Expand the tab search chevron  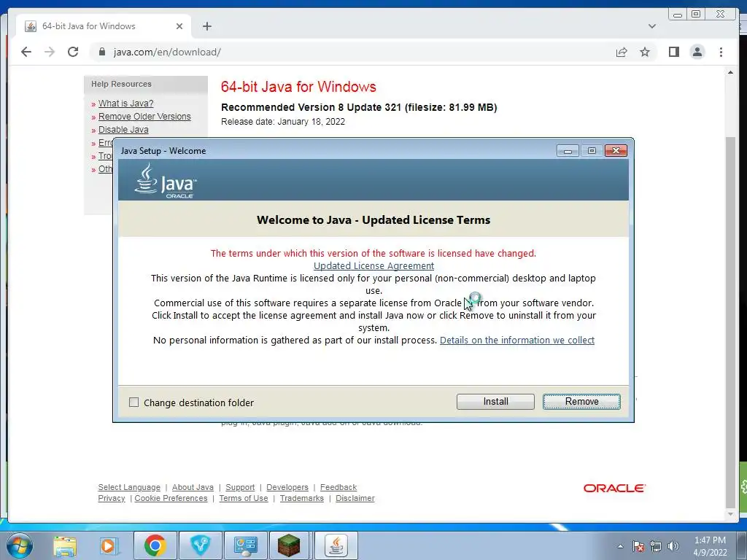[x=651, y=26]
